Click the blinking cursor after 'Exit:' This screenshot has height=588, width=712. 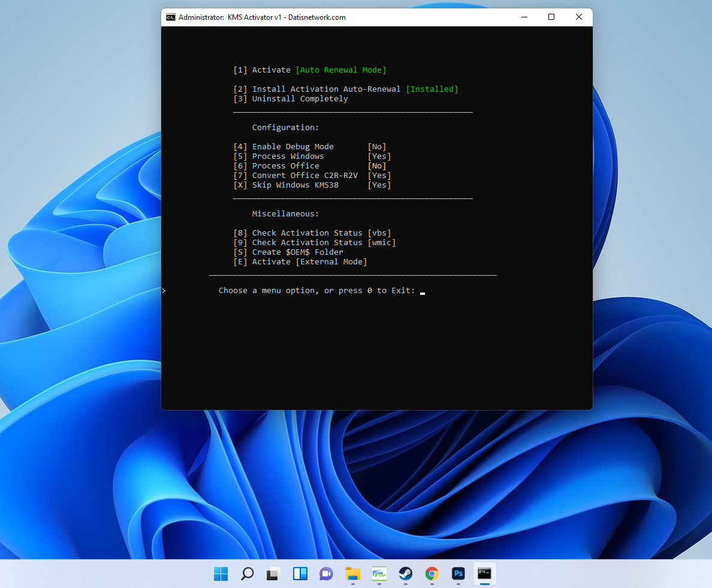click(x=423, y=293)
